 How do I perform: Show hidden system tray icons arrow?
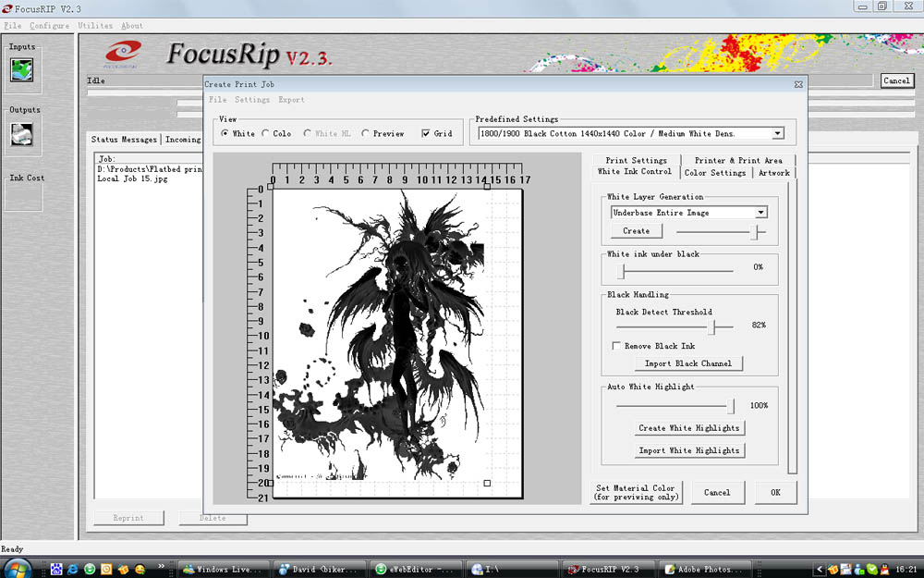click(819, 569)
